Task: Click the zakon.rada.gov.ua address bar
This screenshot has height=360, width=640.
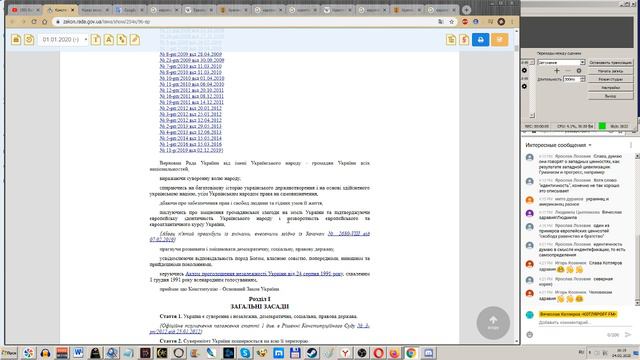Action: pyautogui.click(x=245, y=22)
